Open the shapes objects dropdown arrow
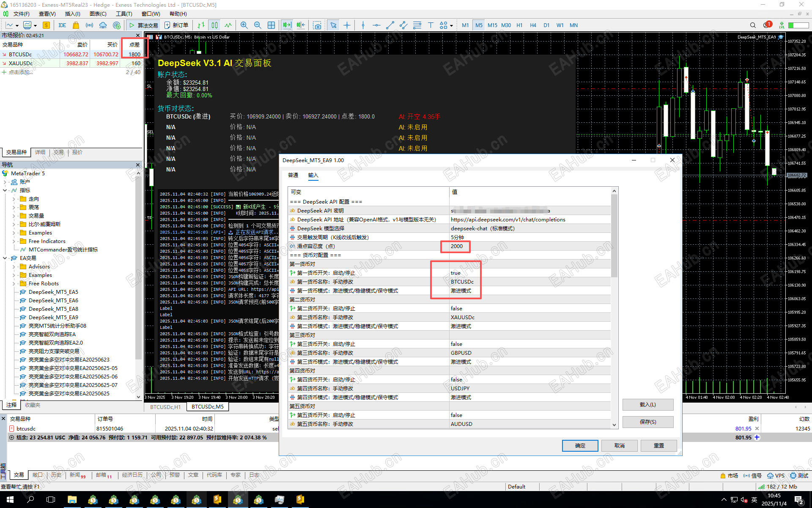Image resolution: width=812 pixels, height=508 pixels. pos(452,26)
